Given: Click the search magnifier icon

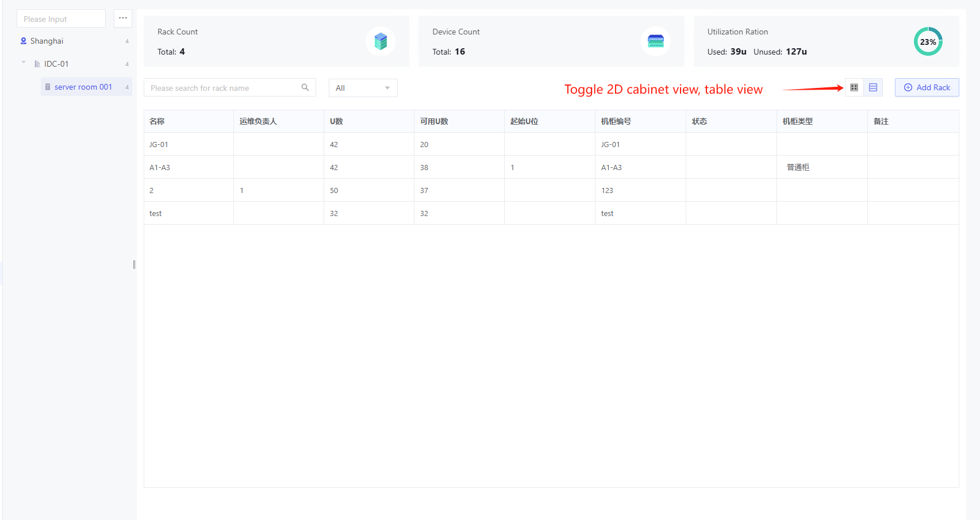Looking at the screenshot, I should 305,87.
